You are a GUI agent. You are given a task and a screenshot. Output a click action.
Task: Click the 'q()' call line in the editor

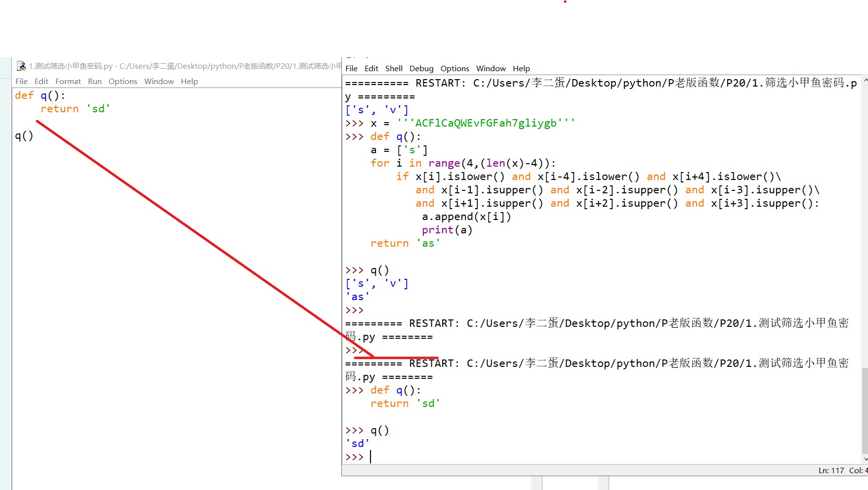pyautogui.click(x=24, y=135)
